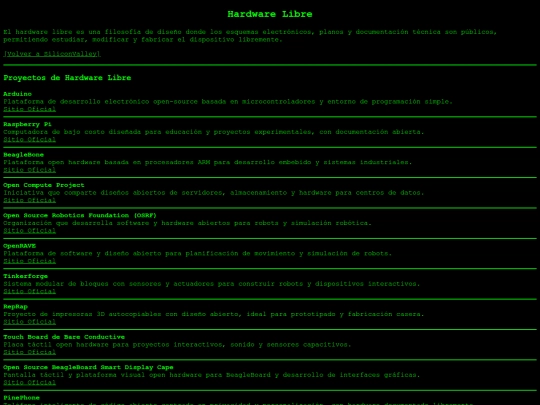Screen dimensions: 540x405
Task: Click the intro paragraph about filosofía de diseño
Action: [250, 36]
